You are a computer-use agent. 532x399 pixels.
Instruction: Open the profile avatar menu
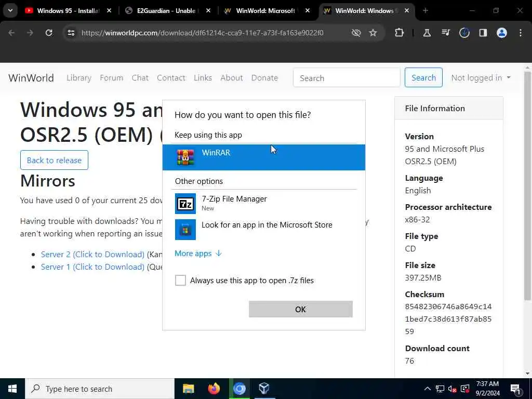[x=501, y=33]
